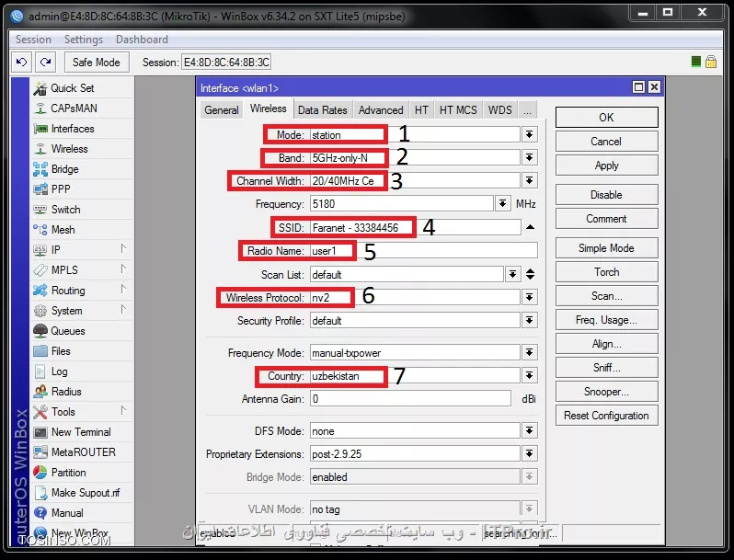Screen dimensions: 734x560
Task: Switch to the General tab
Action: click(x=222, y=110)
